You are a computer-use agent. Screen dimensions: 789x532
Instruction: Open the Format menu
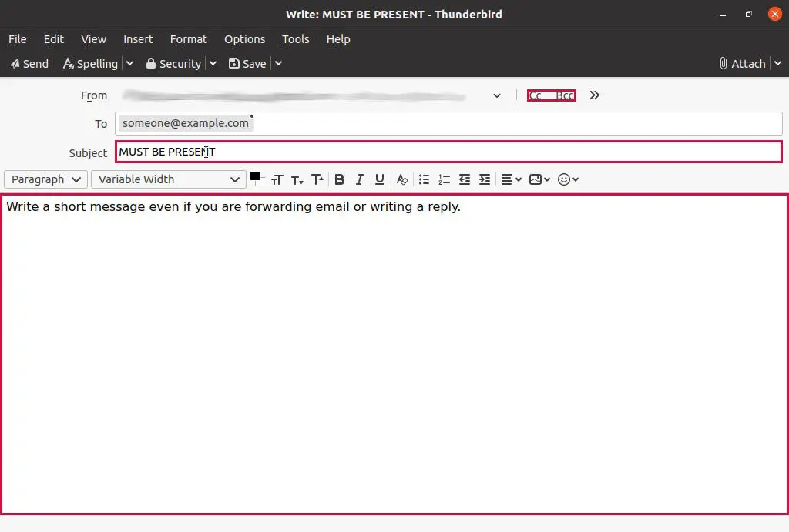tap(188, 39)
